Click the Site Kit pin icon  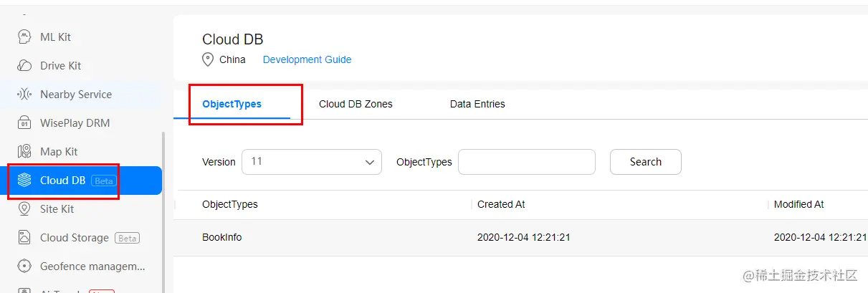pyautogui.click(x=24, y=208)
